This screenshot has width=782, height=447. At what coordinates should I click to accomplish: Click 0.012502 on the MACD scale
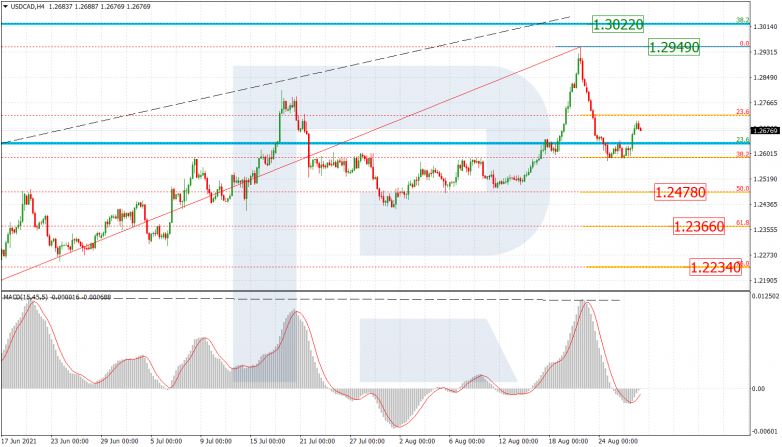(x=765, y=296)
